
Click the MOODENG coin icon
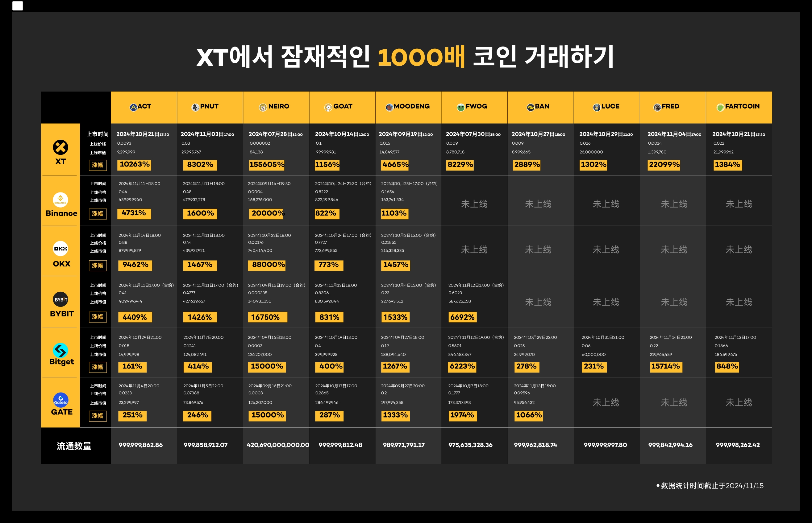[389, 107]
